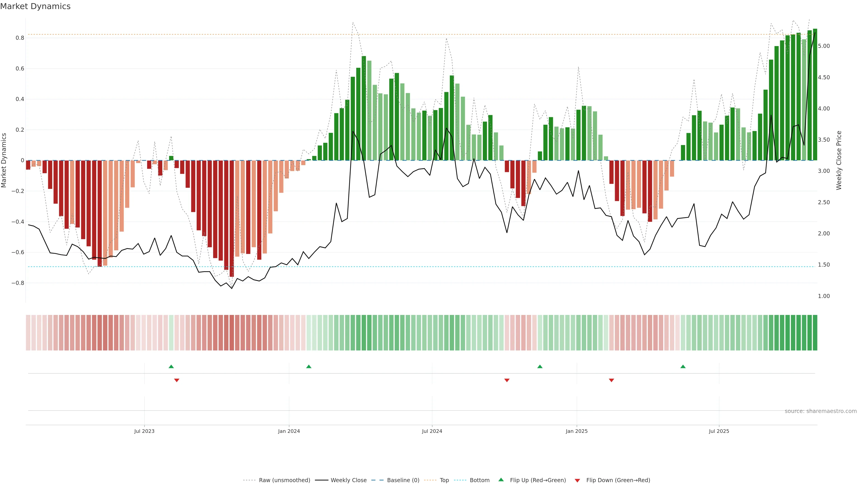Click the source: sharemaestro.com text
This screenshot has height=488, width=868.
click(x=821, y=411)
